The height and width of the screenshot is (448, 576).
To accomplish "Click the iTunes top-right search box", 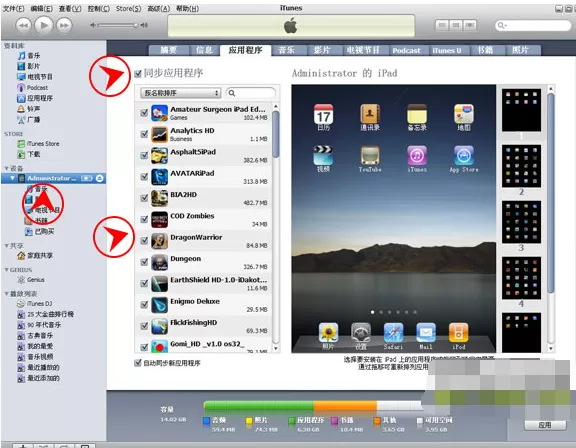I will click(x=533, y=25).
